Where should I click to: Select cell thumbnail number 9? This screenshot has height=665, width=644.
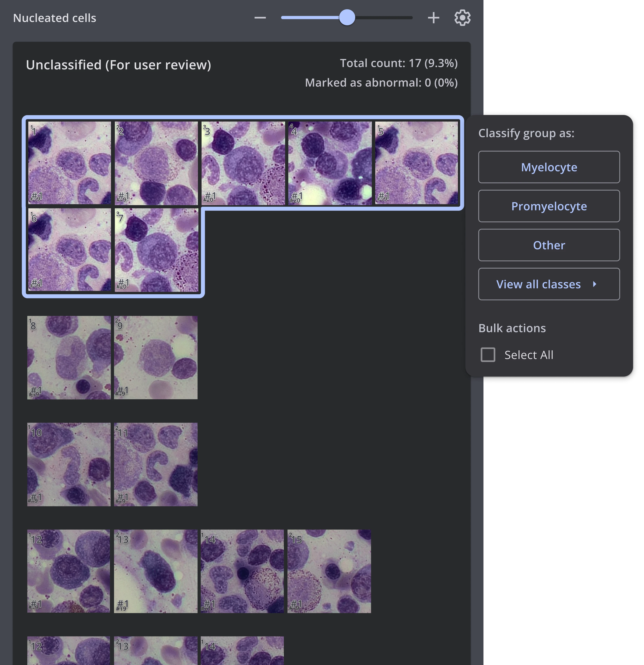point(156,358)
